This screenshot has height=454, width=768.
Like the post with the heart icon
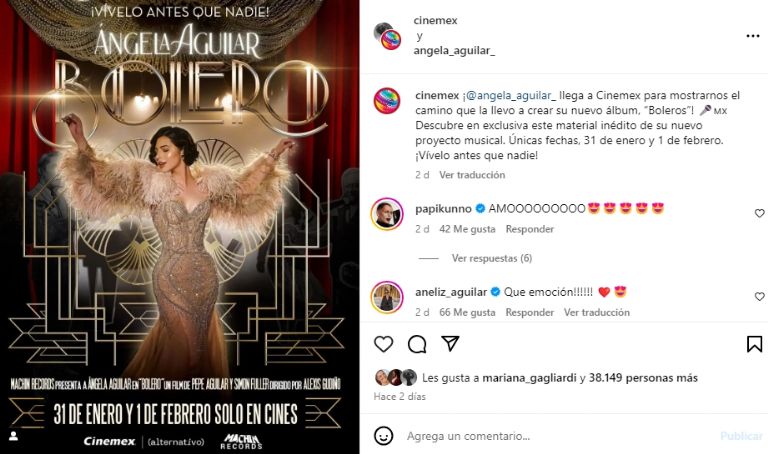click(384, 344)
